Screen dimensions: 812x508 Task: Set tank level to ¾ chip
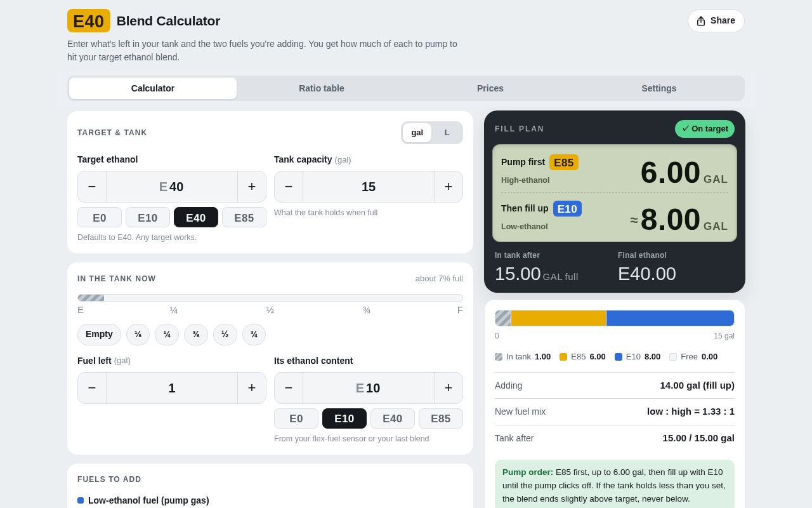pyautogui.click(x=254, y=335)
